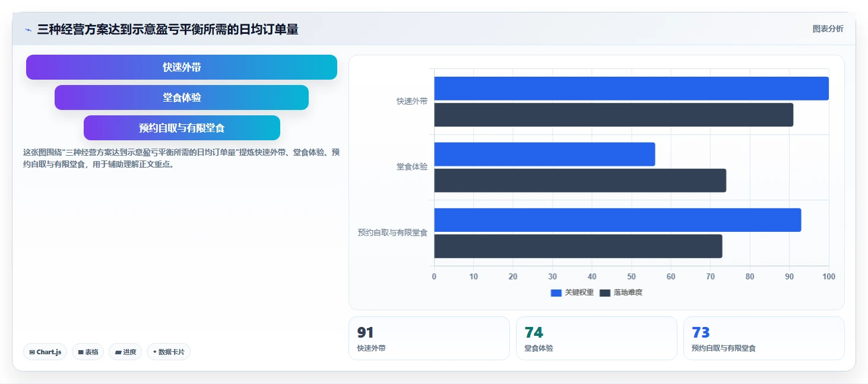Click the blue 预约自取与有限堂食 chart bar
The height and width of the screenshot is (384, 868).
coord(617,220)
